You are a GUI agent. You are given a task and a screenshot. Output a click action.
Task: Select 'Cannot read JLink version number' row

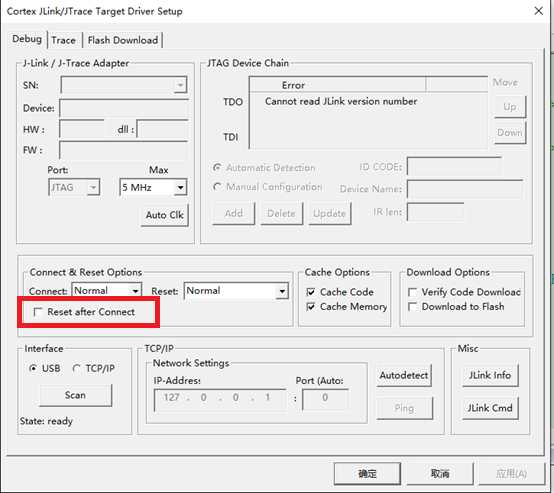click(x=341, y=101)
